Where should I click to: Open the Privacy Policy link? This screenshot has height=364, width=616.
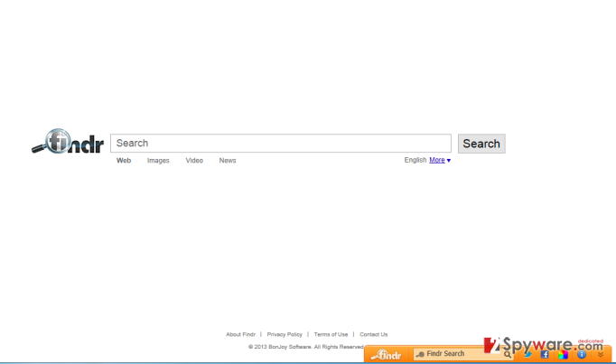pos(285,334)
